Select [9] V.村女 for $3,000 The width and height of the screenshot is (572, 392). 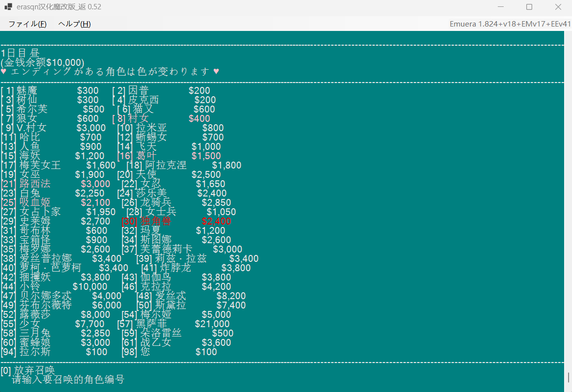click(53, 128)
